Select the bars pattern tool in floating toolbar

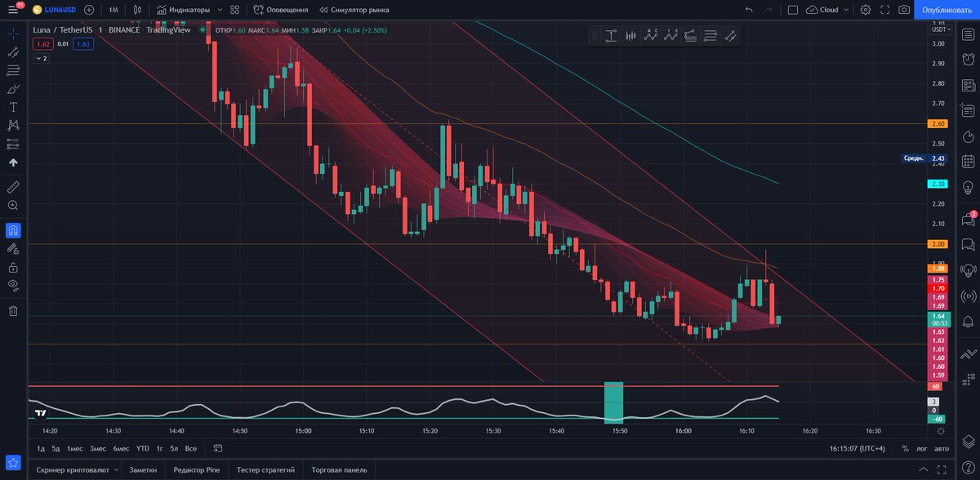point(630,35)
